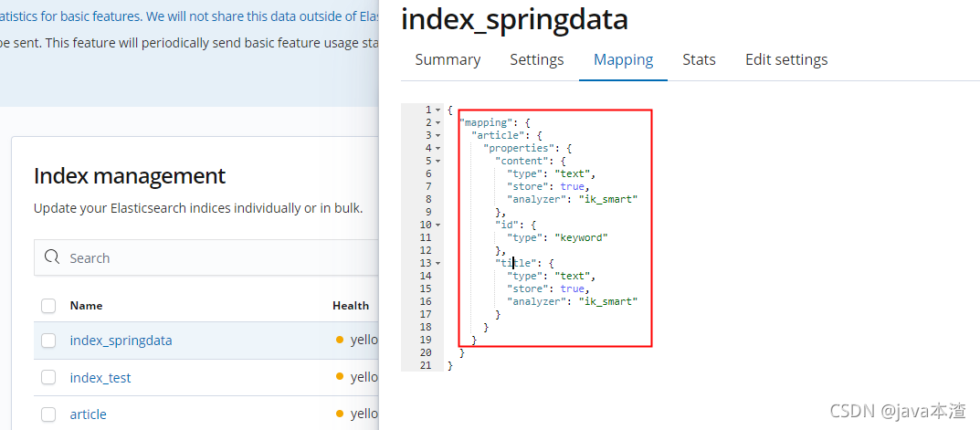Click yellow health dot for article index
The width and height of the screenshot is (980, 430).
(340, 414)
